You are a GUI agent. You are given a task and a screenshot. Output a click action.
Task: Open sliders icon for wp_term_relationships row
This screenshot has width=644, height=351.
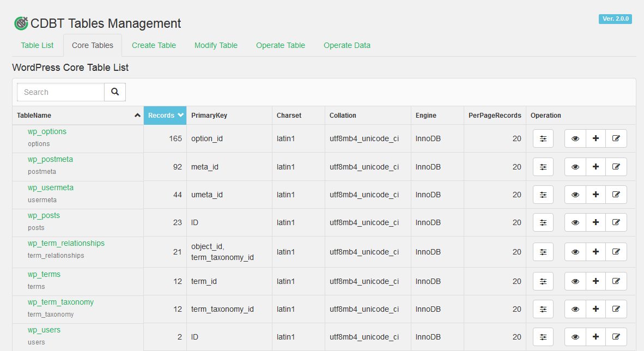[543, 252]
